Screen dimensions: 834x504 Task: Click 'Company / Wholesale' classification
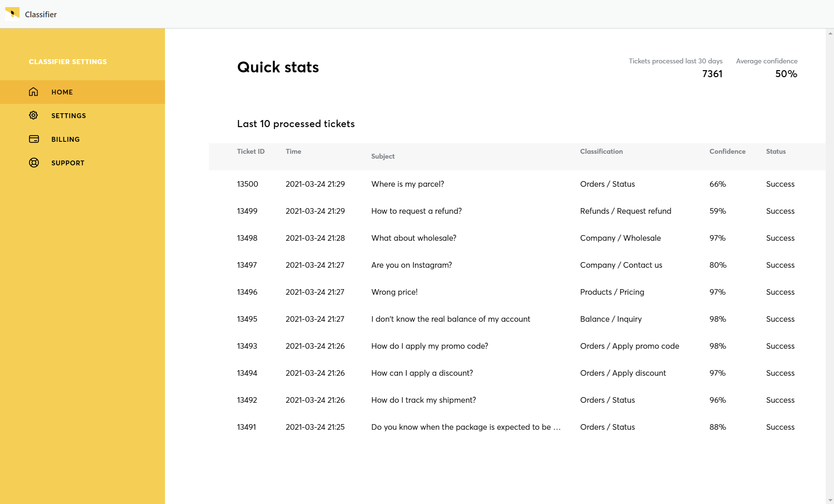[621, 238]
